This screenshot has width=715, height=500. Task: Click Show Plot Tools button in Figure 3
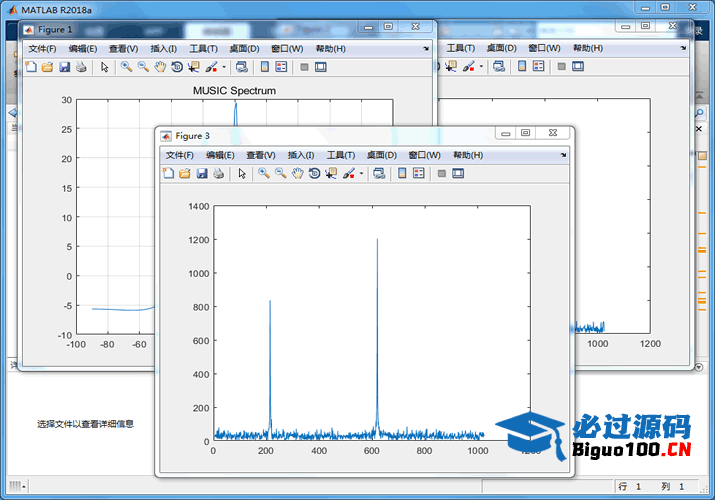(x=458, y=173)
